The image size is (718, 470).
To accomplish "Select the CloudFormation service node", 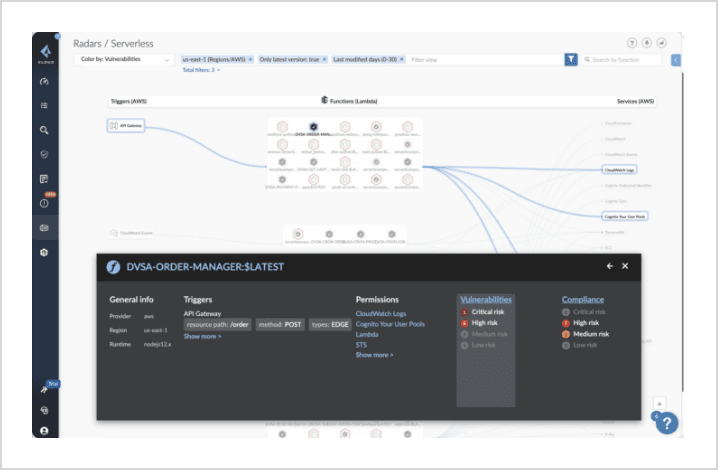I will [x=617, y=123].
